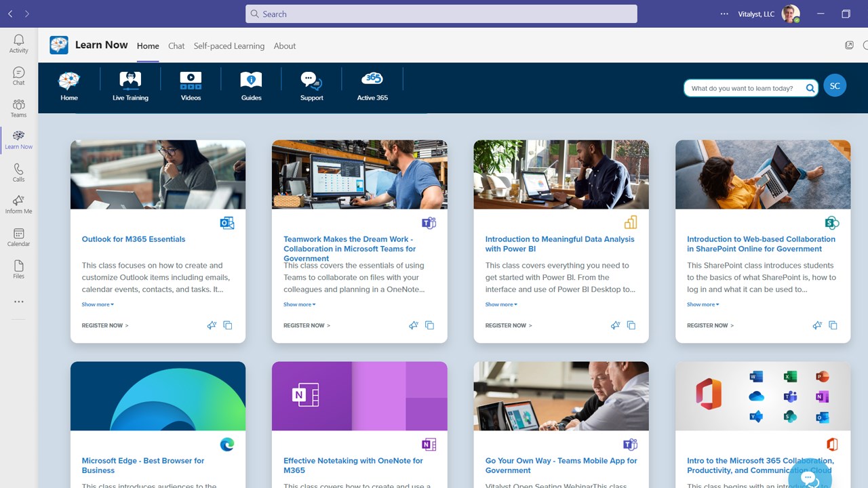
Task: Show more apps via ellipsis in sidebar
Action: tap(18, 302)
